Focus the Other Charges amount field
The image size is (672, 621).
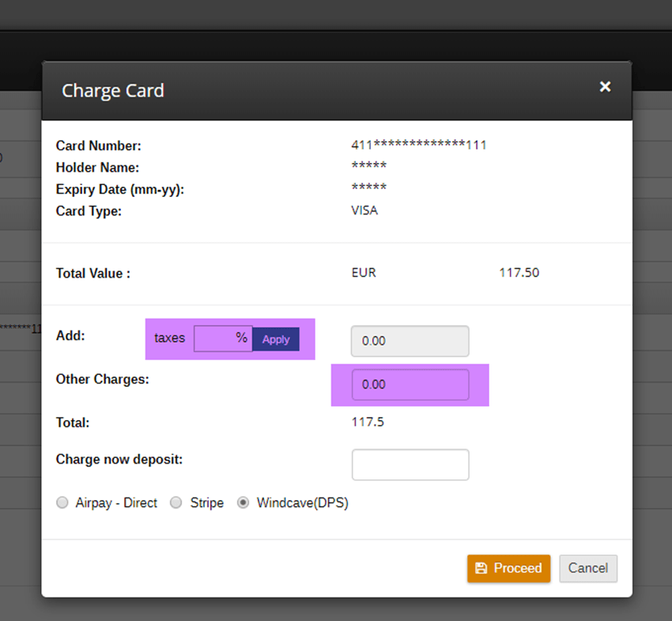[410, 384]
